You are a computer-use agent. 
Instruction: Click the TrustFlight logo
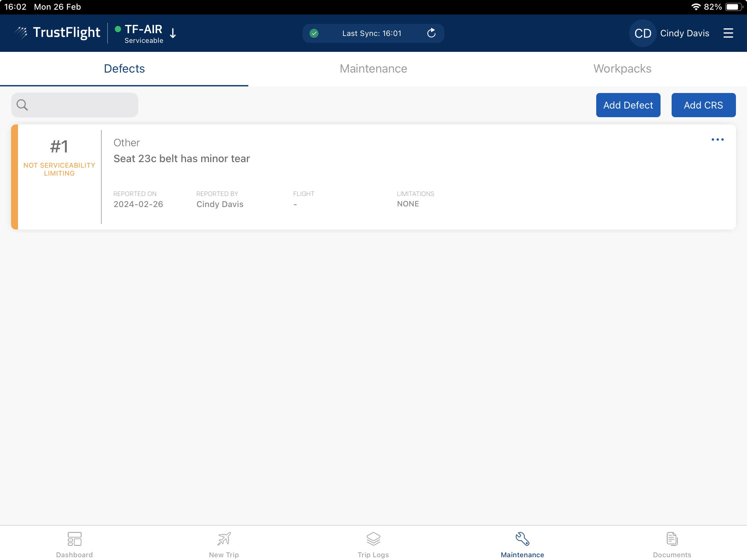point(58,32)
